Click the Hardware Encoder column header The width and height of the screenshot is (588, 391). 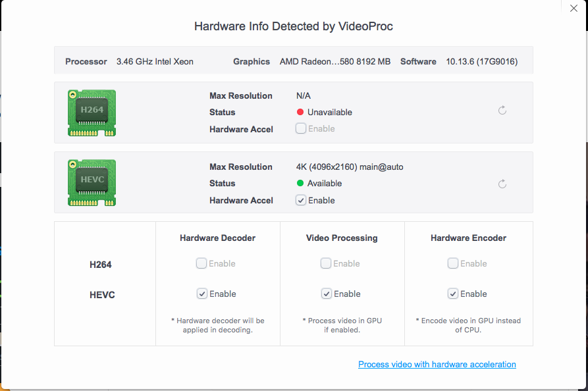pos(468,238)
